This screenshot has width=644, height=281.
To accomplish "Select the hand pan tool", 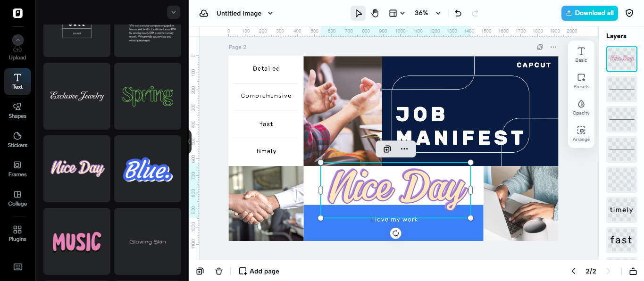I will 375,13.
